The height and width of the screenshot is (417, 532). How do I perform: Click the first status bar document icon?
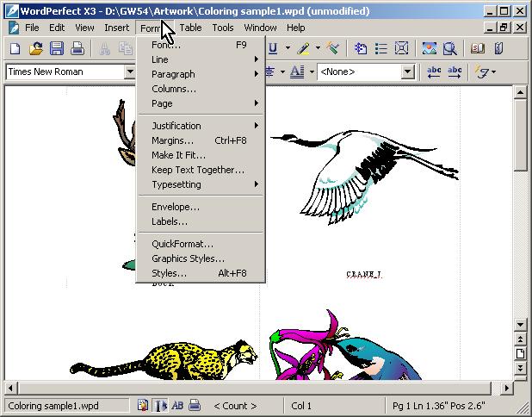pyautogui.click(x=143, y=406)
